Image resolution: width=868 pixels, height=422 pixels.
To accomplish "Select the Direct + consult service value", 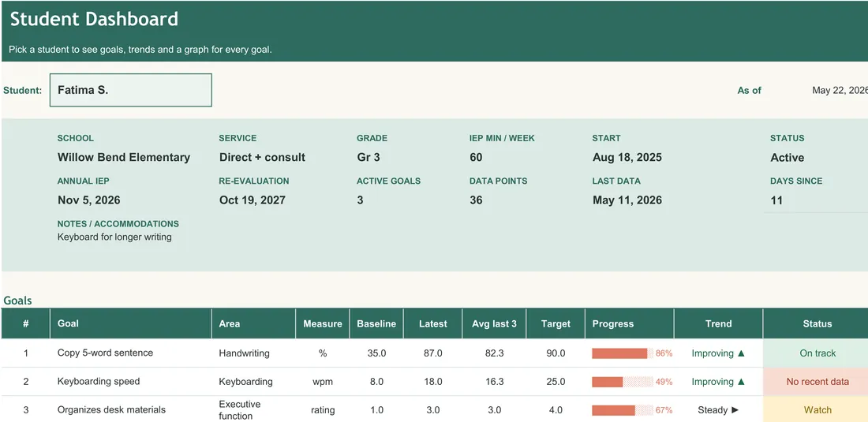I will pos(262,158).
